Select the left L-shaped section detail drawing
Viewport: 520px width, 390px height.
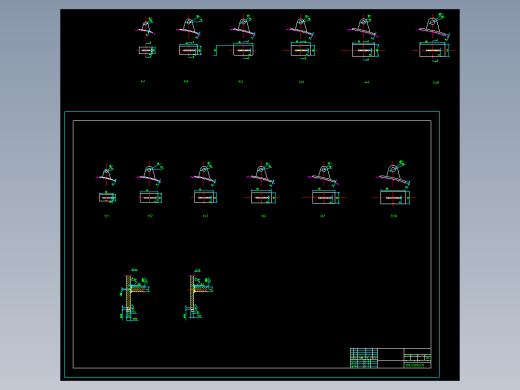134,295
